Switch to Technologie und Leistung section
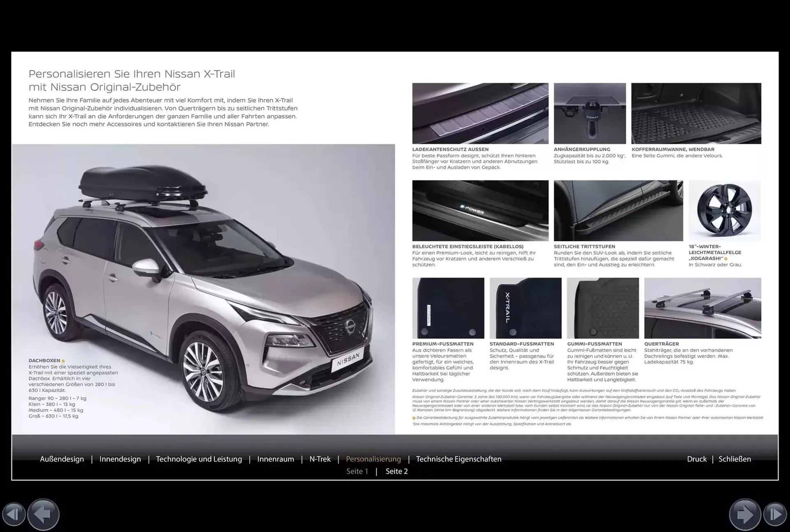 (199, 459)
